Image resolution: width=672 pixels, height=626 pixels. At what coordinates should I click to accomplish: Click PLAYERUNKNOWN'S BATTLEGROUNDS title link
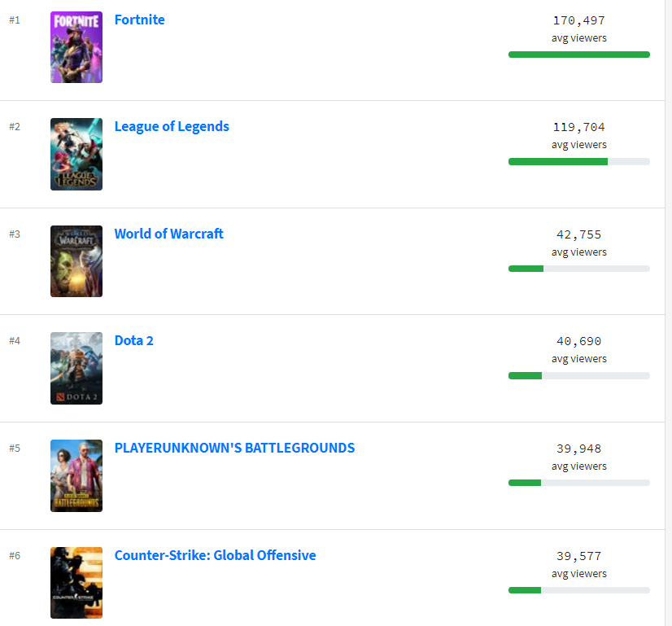point(234,448)
